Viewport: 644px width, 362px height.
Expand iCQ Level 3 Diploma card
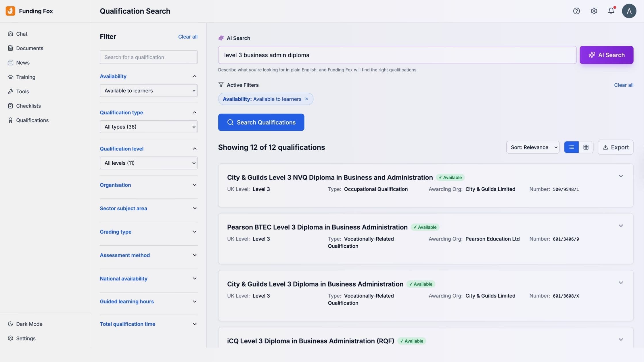pyautogui.click(x=621, y=339)
